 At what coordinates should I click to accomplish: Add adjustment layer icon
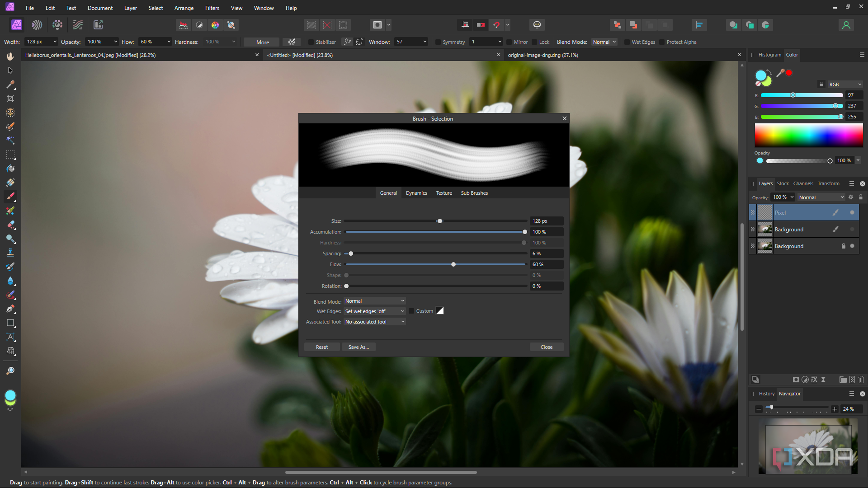(x=805, y=380)
